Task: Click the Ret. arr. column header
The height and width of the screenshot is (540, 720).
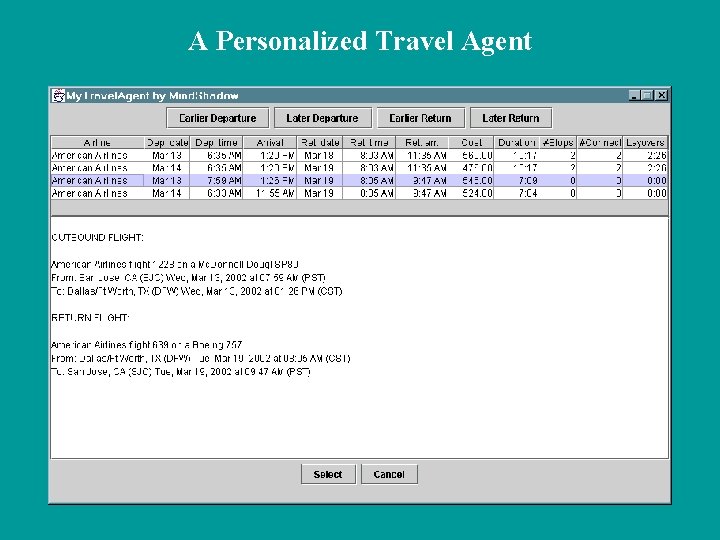Action: tap(422, 142)
